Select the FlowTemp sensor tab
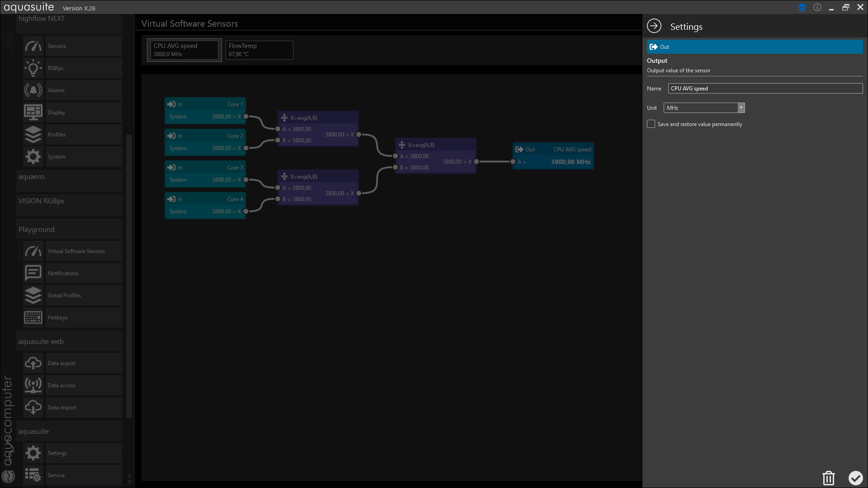The height and width of the screenshot is (488, 868). tap(259, 50)
